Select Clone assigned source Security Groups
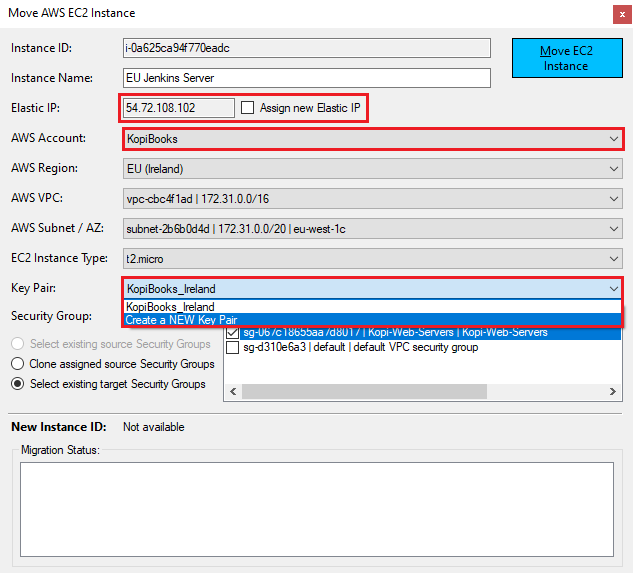This screenshot has width=633, height=573. click(17, 364)
